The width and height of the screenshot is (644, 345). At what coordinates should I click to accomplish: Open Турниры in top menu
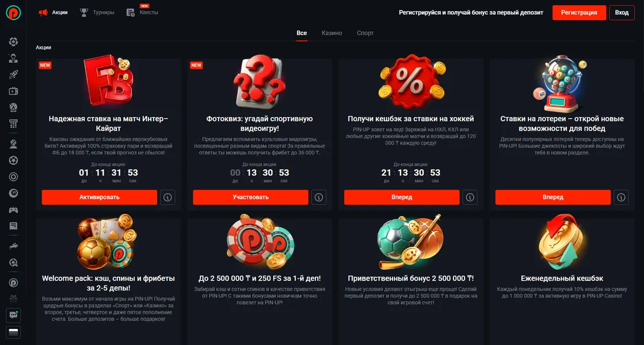point(97,12)
